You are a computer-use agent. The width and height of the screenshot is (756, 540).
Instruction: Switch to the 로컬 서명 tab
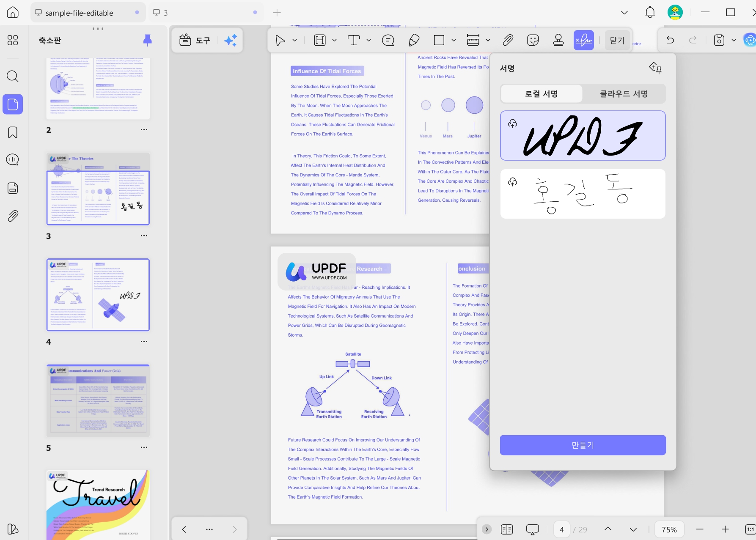pyautogui.click(x=542, y=94)
